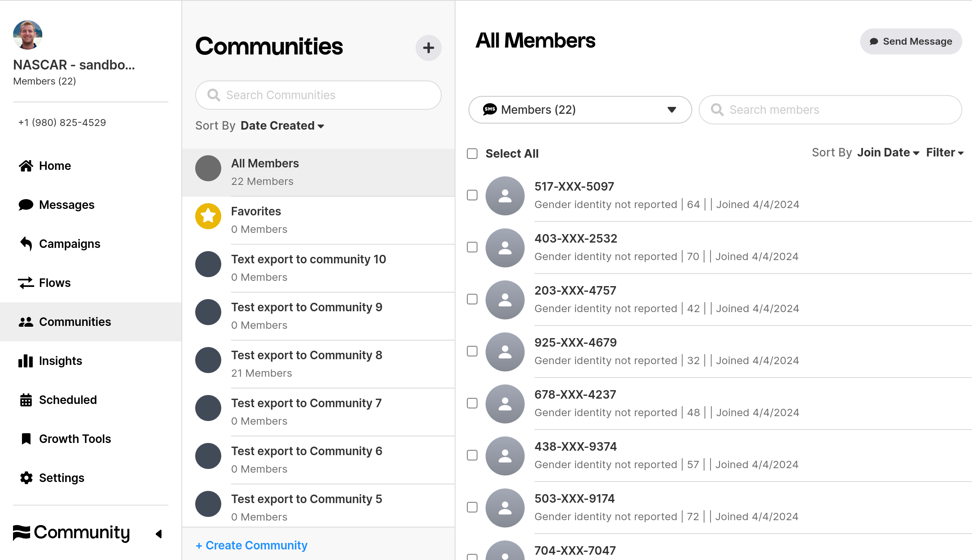Click the Campaigns reply arrow icon
972x560 pixels.
click(x=26, y=244)
